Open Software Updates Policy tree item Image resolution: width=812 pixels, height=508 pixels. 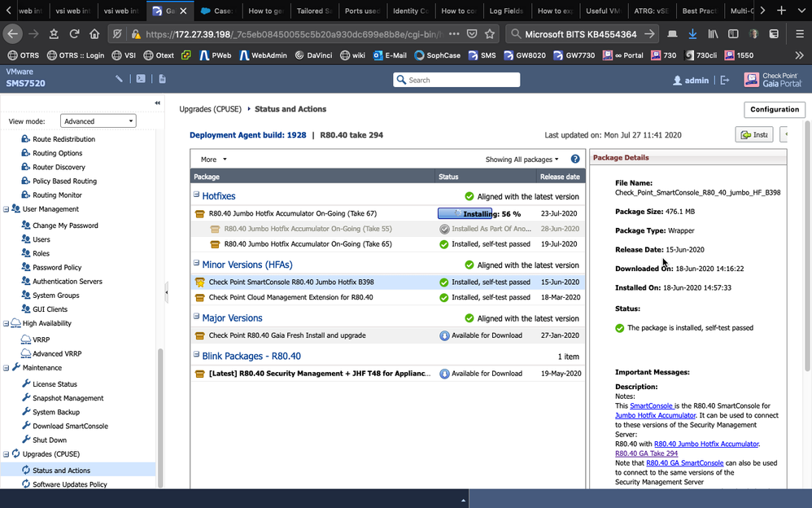click(x=69, y=484)
